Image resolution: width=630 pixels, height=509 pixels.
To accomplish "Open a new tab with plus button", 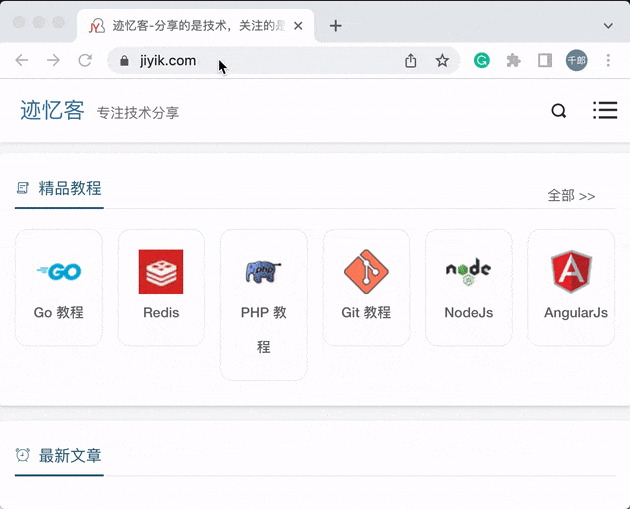I will tap(335, 26).
